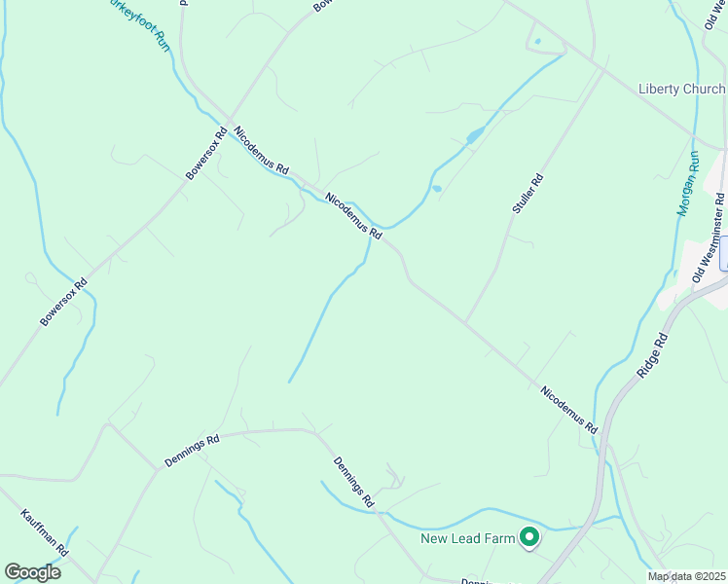Click the Kauffman Rd road label
The width and height of the screenshot is (728, 584).
tap(45, 532)
